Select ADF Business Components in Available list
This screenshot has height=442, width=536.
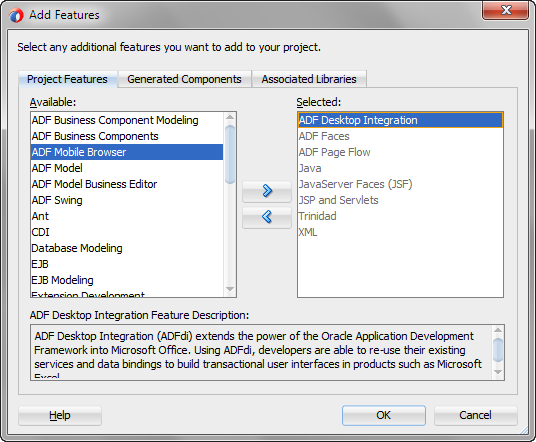tap(127, 136)
